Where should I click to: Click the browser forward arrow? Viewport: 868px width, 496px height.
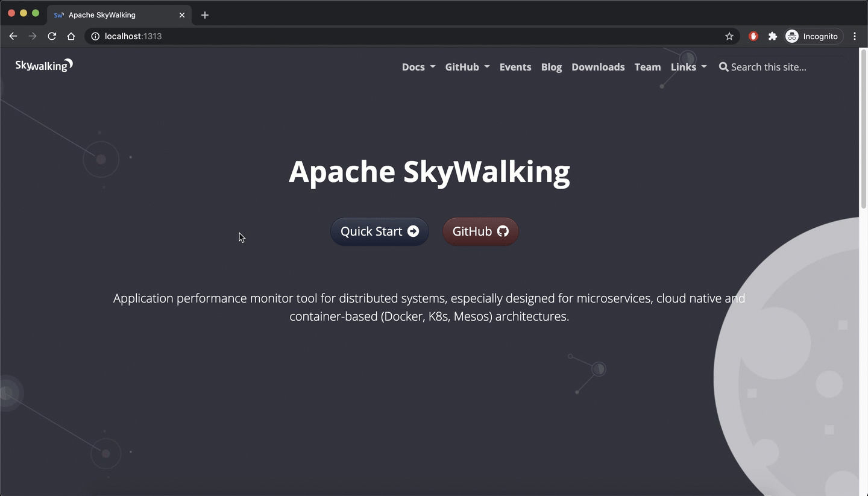tap(33, 36)
